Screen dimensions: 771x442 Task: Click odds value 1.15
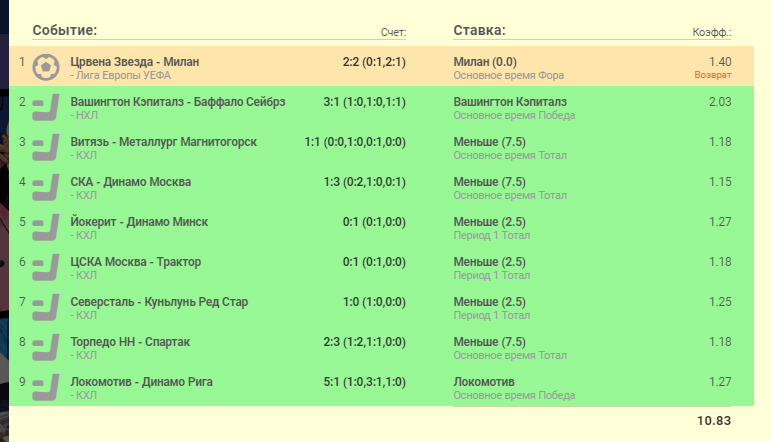(x=720, y=182)
